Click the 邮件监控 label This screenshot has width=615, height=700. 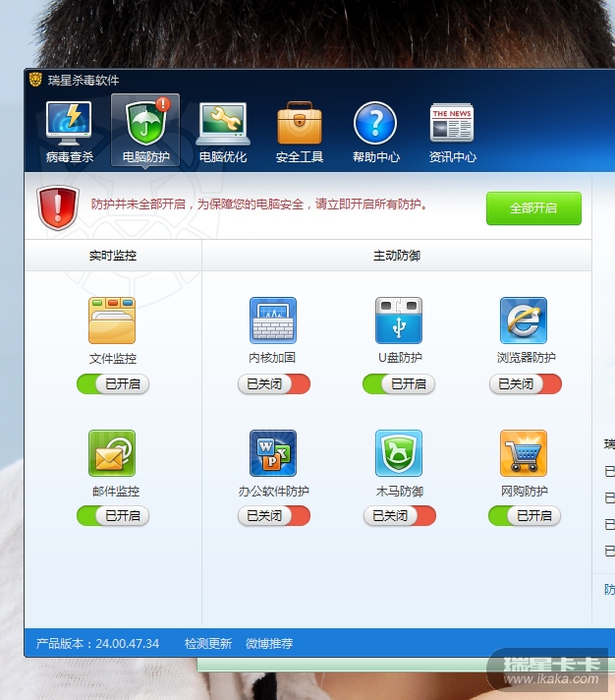pos(116,491)
